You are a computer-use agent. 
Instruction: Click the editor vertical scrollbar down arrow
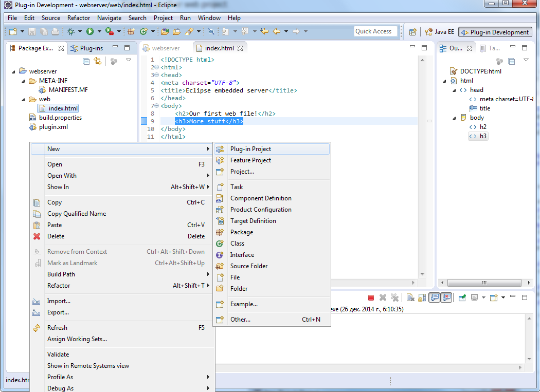click(x=422, y=274)
